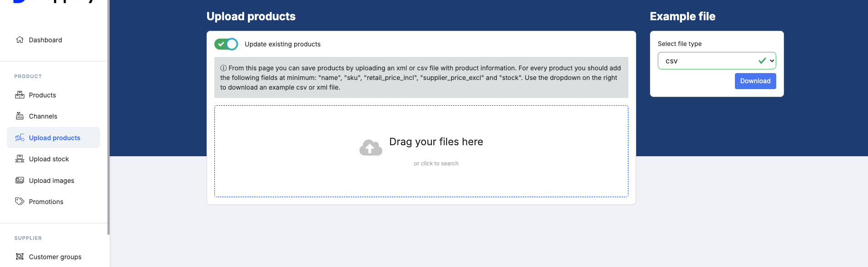Open the Select file type dropdown
The height and width of the screenshot is (267, 868).
pyautogui.click(x=717, y=61)
